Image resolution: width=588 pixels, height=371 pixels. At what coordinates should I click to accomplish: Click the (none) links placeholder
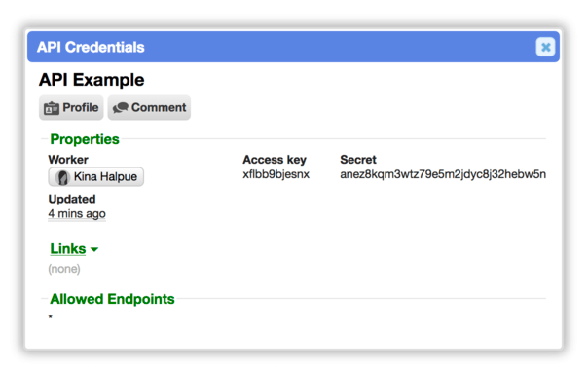(64, 269)
